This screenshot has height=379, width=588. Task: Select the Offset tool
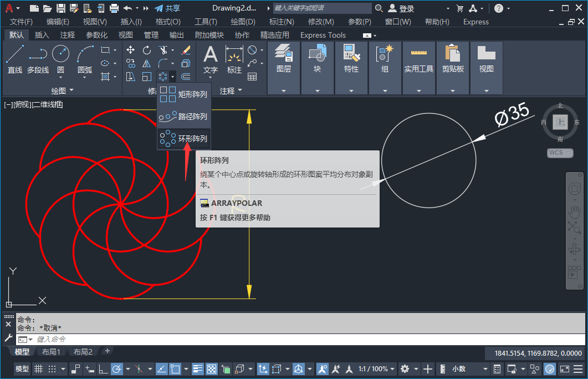tap(186, 77)
